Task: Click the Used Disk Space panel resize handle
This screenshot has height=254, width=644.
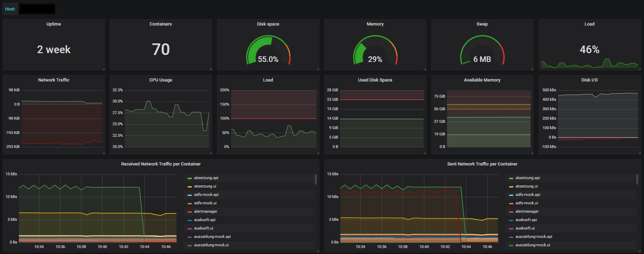Action: (x=425, y=153)
